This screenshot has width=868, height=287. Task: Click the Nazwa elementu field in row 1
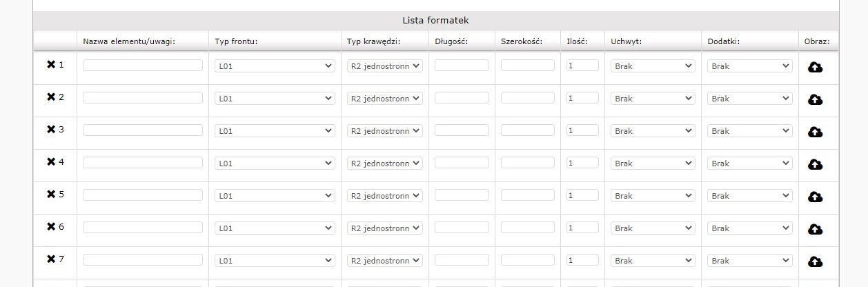point(143,66)
